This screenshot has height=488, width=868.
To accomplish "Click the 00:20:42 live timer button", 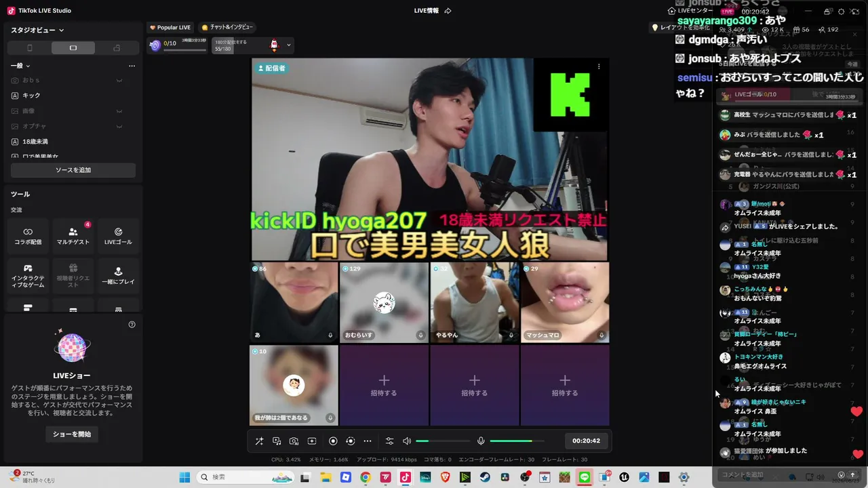I will tap(586, 441).
